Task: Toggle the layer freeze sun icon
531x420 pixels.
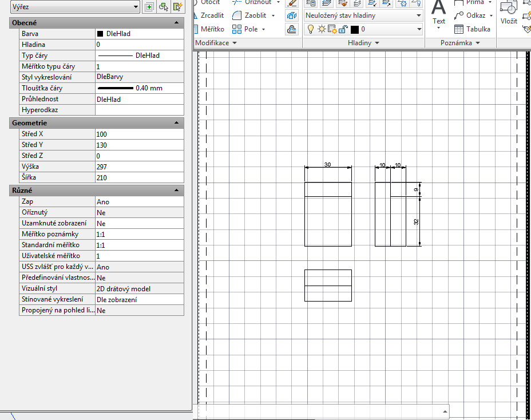Action: pos(321,29)
